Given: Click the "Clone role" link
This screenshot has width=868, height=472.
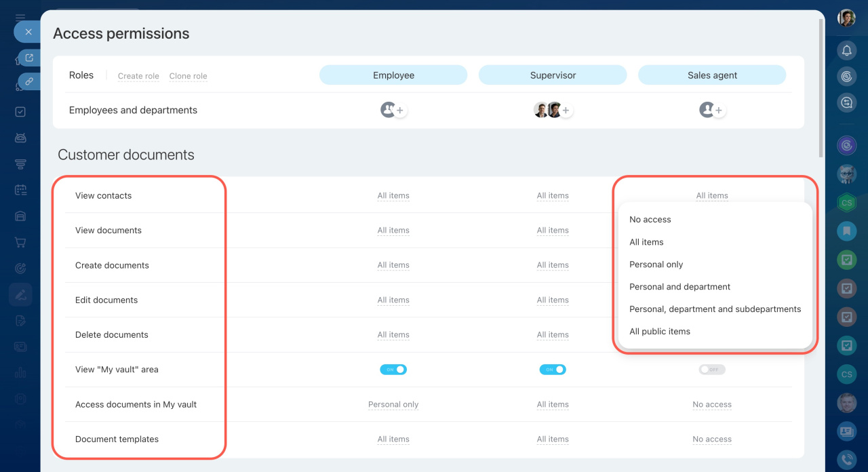Looking at the screenshot, I should [188, 76].
